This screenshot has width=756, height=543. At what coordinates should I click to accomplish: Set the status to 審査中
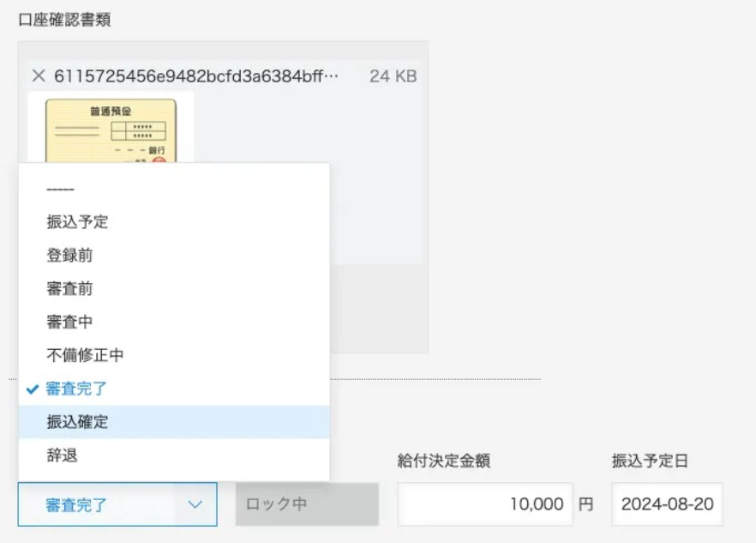click(x=69, y=322)
